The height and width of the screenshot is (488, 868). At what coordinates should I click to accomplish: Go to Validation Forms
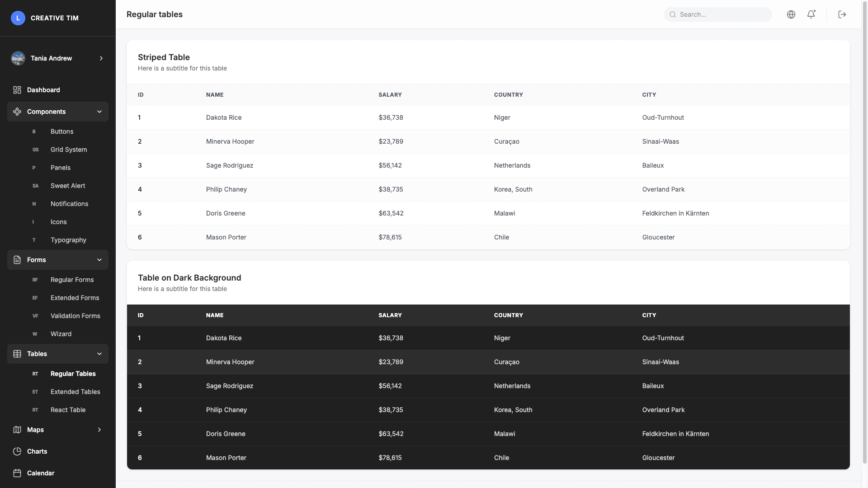(75, 316)
